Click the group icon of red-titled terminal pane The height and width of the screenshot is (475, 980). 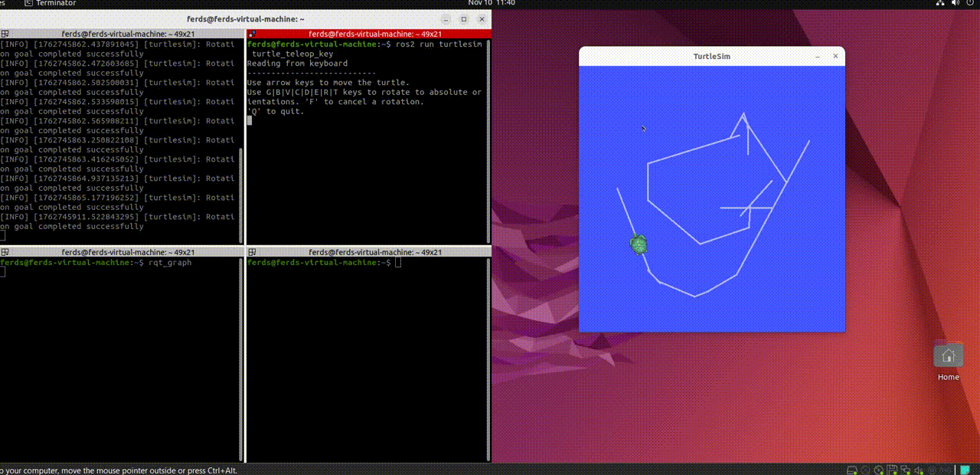pyautogui.click(x=252, y=34)
